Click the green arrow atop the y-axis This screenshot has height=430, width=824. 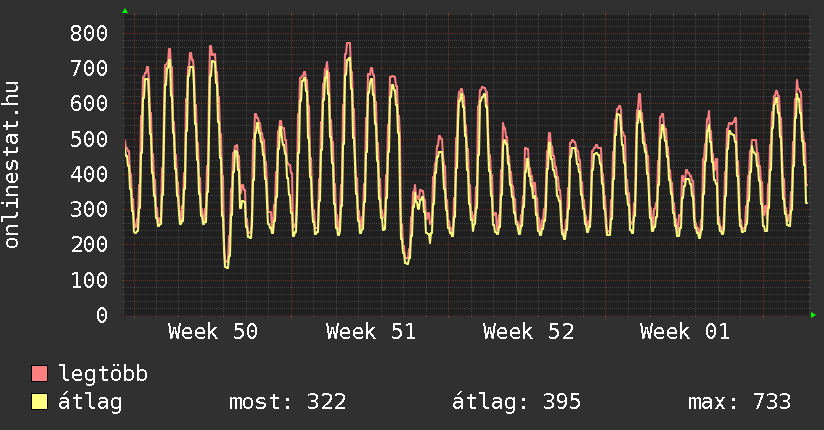125,11
